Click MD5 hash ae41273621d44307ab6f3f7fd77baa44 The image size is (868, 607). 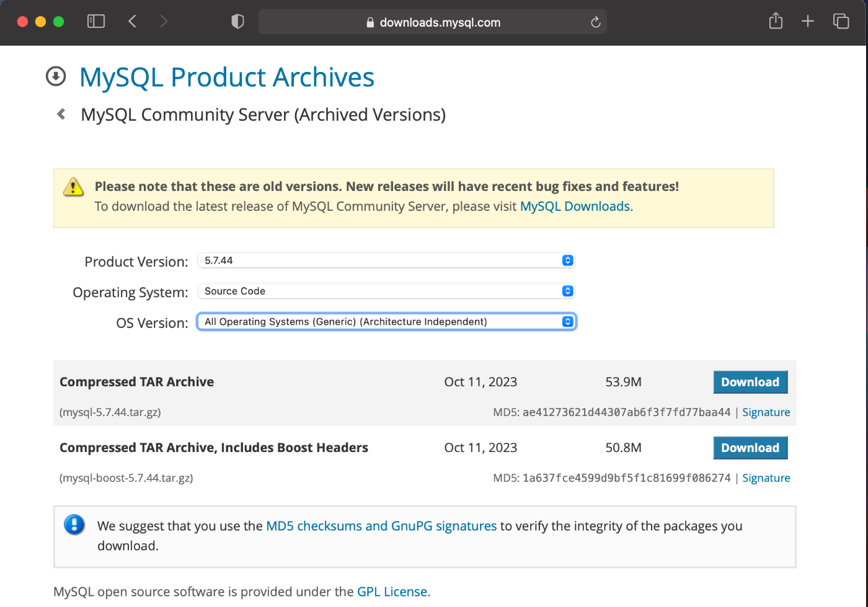coord(626,412)
